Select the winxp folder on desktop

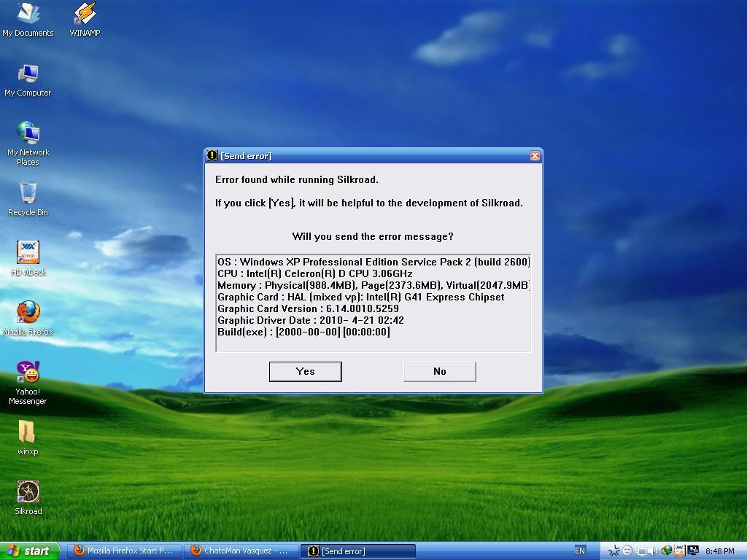[x=28, y=437]
